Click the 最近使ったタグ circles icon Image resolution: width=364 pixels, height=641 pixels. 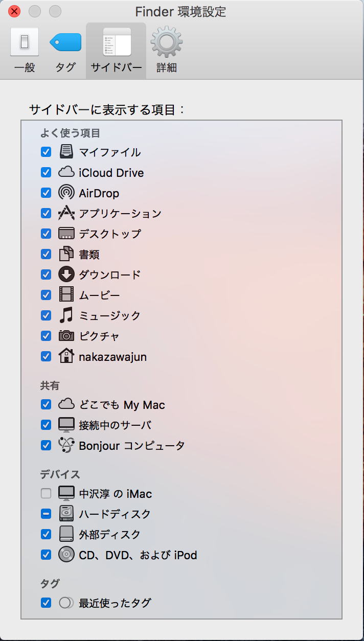click(66, 603)
